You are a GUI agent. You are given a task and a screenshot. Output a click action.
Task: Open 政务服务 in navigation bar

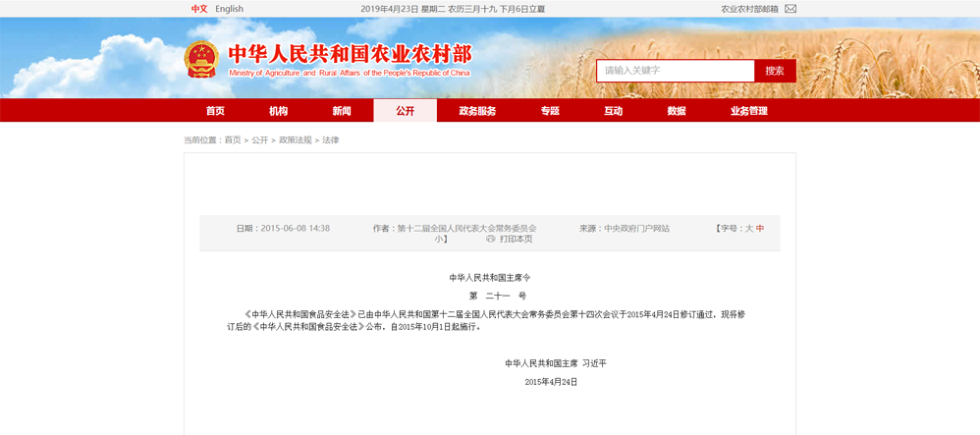477,111
